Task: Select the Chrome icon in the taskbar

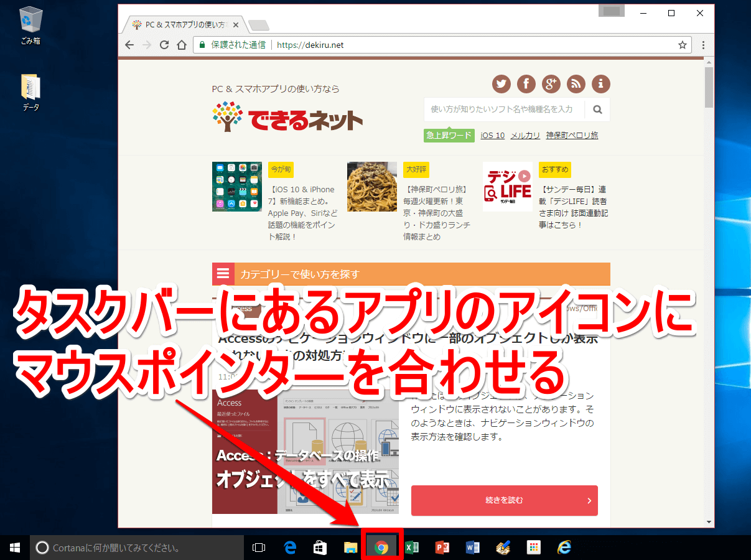Action: click(382, 548)
